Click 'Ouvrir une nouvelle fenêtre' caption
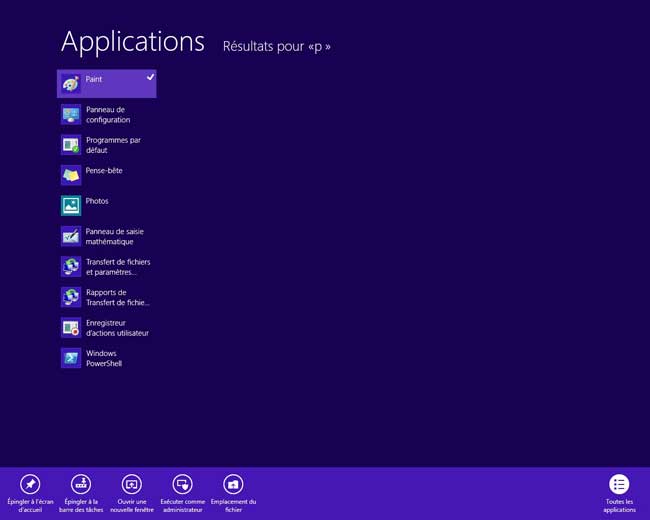Image resolution: width=650 pixels, height=520 pixels. tap(132, 505)
